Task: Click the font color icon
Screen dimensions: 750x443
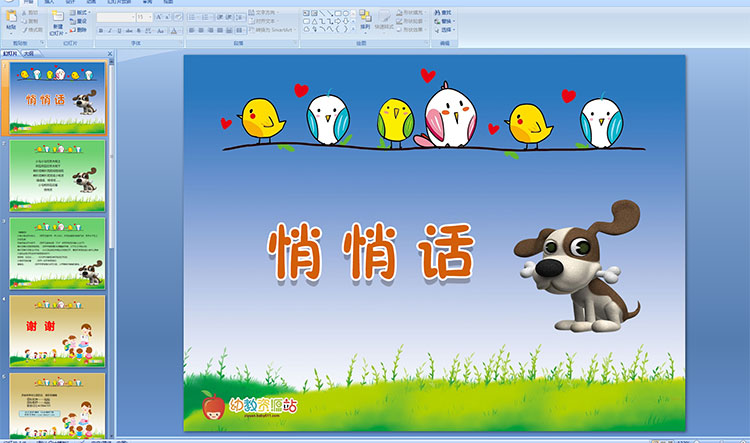Action: [174, 31]
